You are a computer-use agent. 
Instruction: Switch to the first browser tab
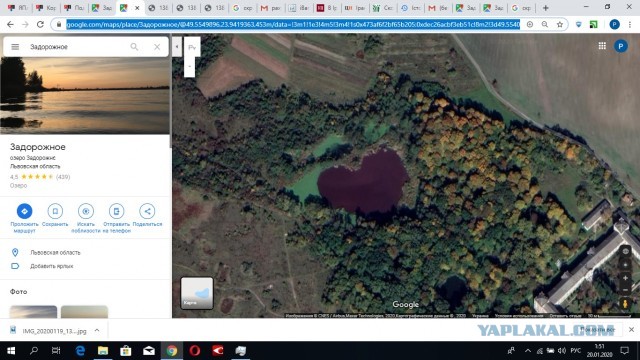coord(18,8)
